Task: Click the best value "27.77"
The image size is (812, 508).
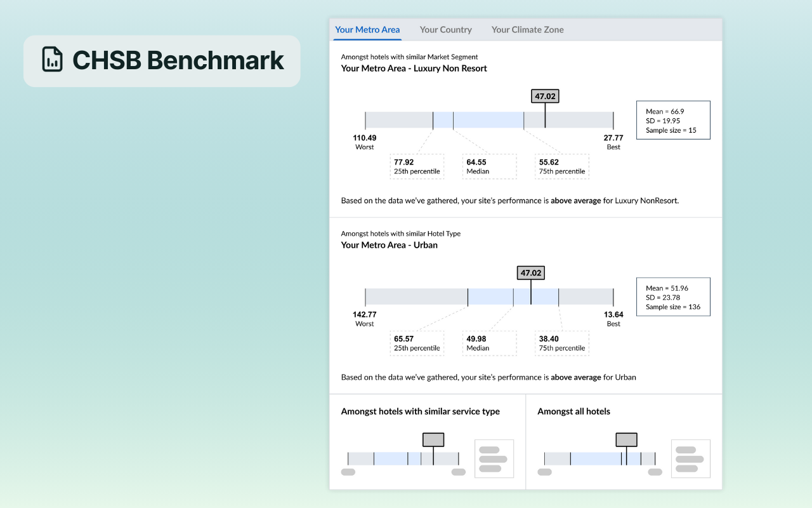Action: pyautogui.click(x=613, y=138)
